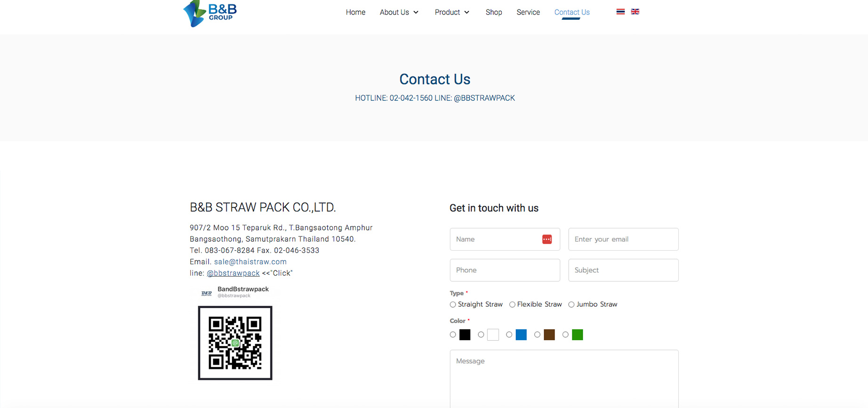The height and width of the screenshot is (408, 868).
Task: Open the Service page
Action: [528, 12]
